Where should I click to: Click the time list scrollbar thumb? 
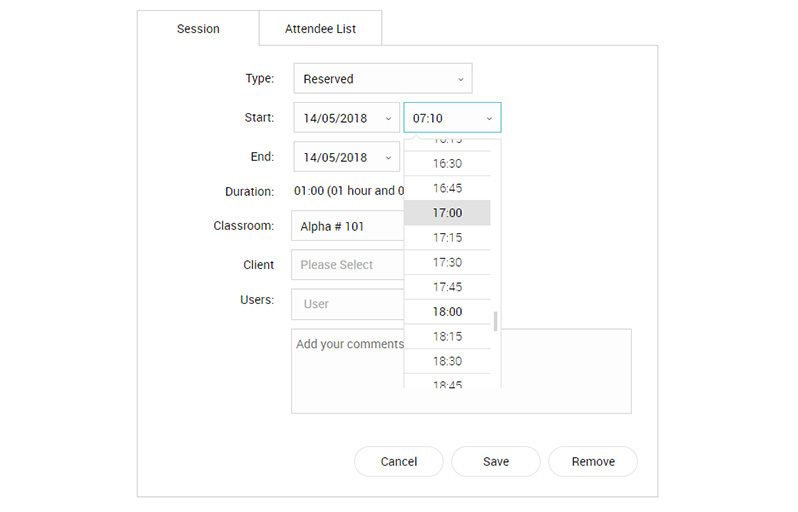coord(495,321)
